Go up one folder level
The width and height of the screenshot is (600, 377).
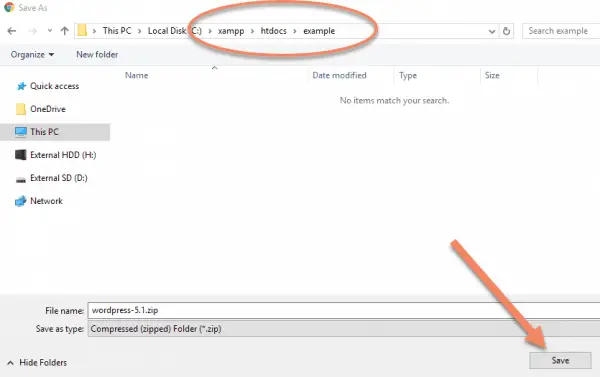pyautogui.click(x=65, y=31)
